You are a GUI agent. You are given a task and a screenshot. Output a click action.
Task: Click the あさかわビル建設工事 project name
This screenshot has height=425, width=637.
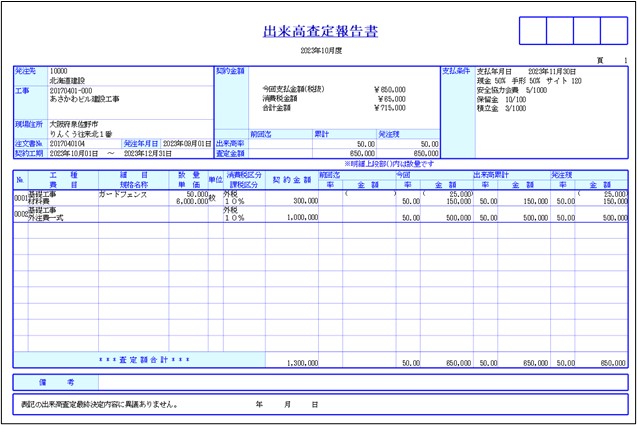coord(83,100)
